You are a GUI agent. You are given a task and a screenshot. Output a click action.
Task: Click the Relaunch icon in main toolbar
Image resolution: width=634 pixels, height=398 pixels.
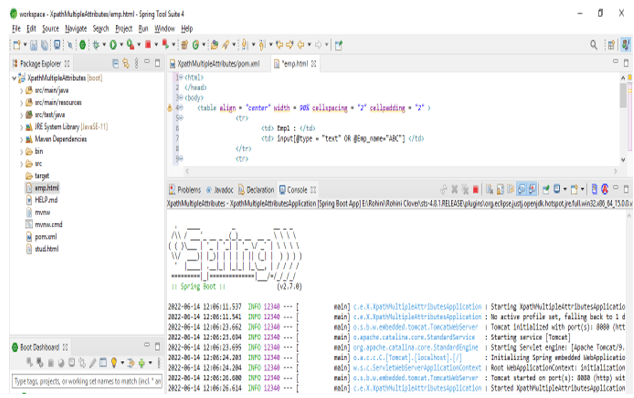[165, 45]
